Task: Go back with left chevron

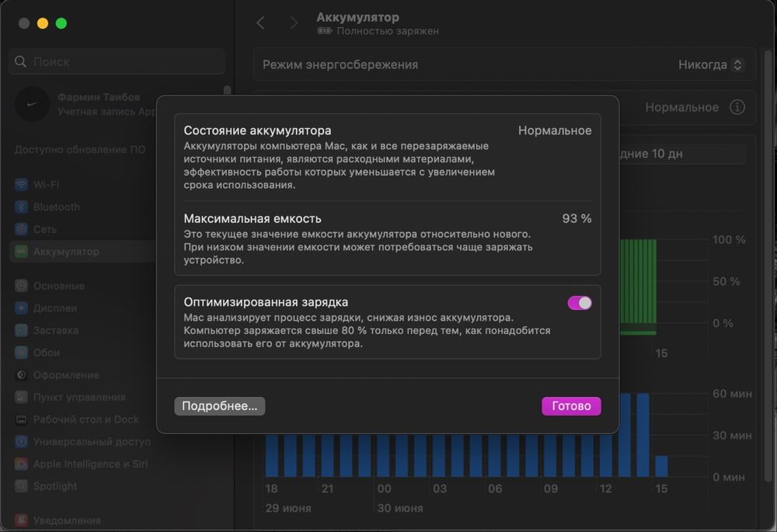Action: (260, 23)
